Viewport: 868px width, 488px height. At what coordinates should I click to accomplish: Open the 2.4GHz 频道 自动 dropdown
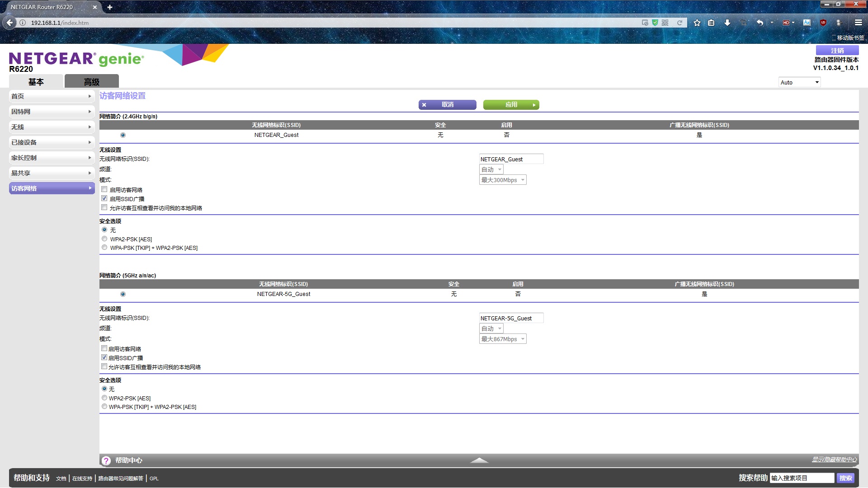[491, 169]
